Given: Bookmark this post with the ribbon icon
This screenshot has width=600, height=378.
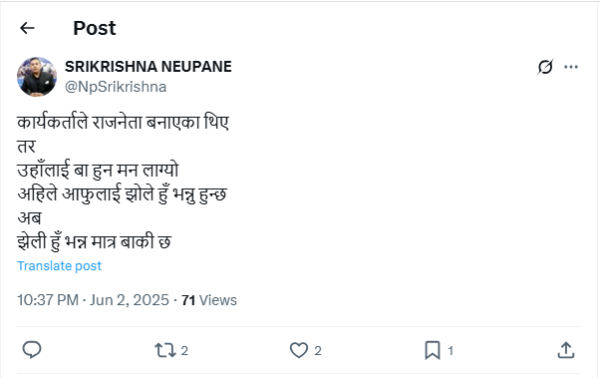Looking at the screenshot, I should coord(432,350).
